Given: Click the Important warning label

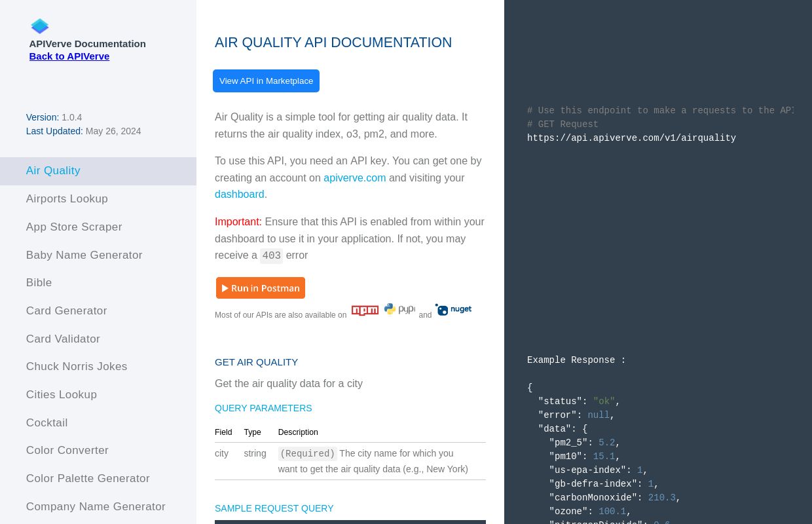Looking at the screenshot, I should (238, 222).
